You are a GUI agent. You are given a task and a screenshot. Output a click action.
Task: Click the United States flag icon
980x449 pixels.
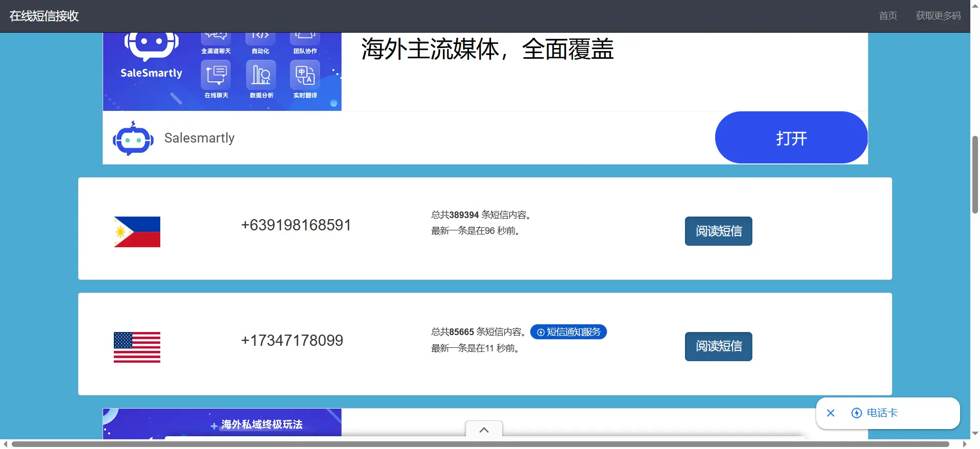[137, 347]
